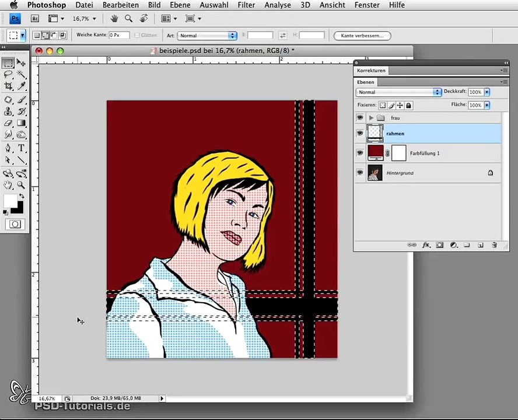The height and width of the screenshot is (420, 518).
Task: Select the Type tool
Action: [x=21, y=148]
